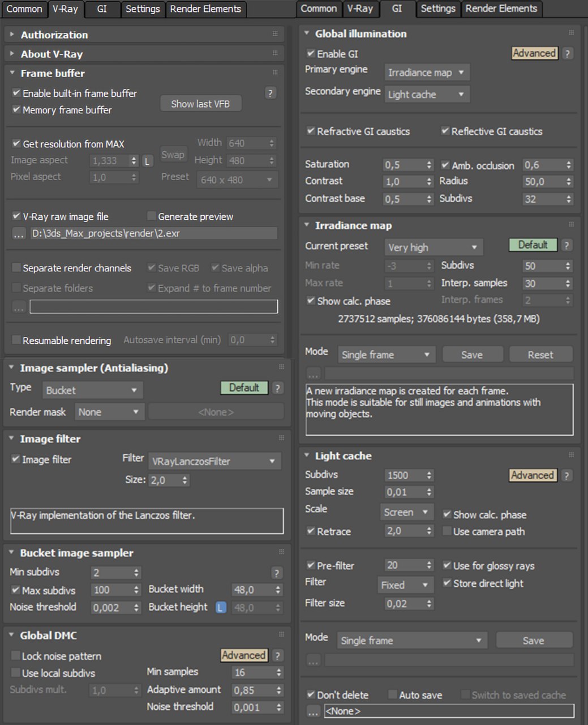Adjust Noise threshold 0,002 spinner

pos(136,608)
